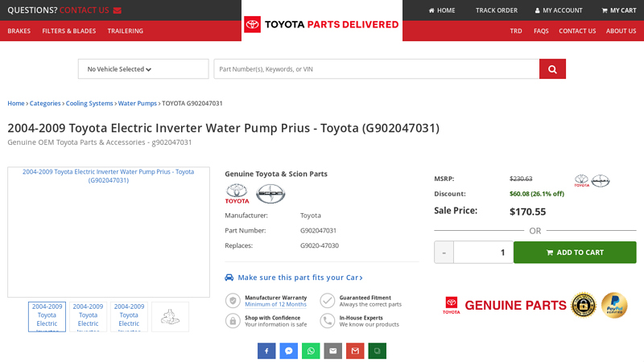
Task: Open the Filters & Blades menu
Action: 68,31
